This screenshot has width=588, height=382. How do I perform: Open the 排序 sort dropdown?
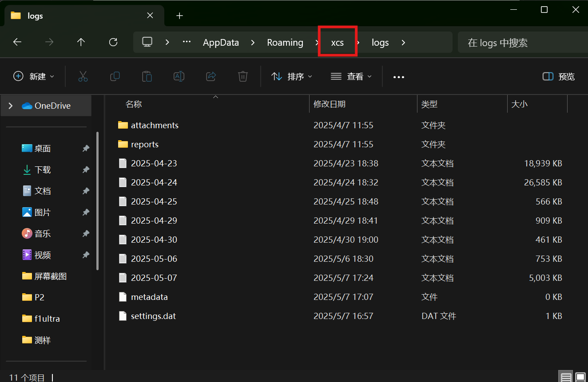click(292, 76)
